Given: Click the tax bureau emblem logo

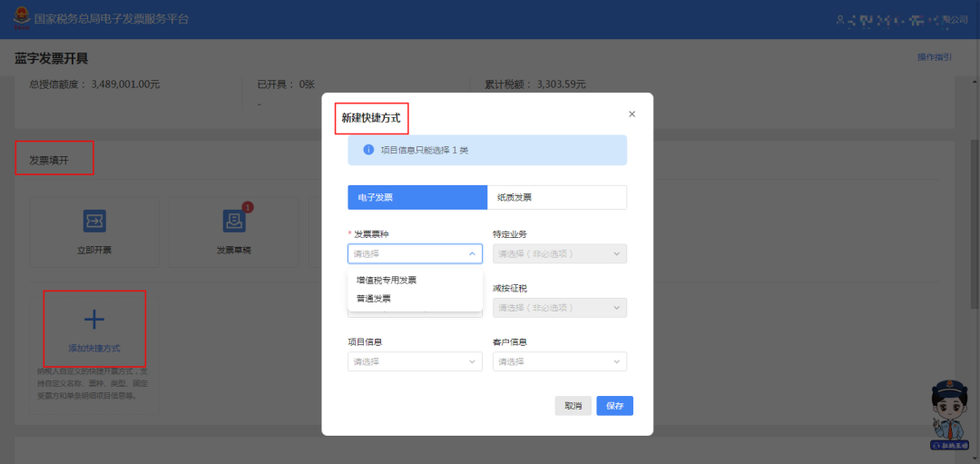Looking at the screenshot, I should point(19,18).
